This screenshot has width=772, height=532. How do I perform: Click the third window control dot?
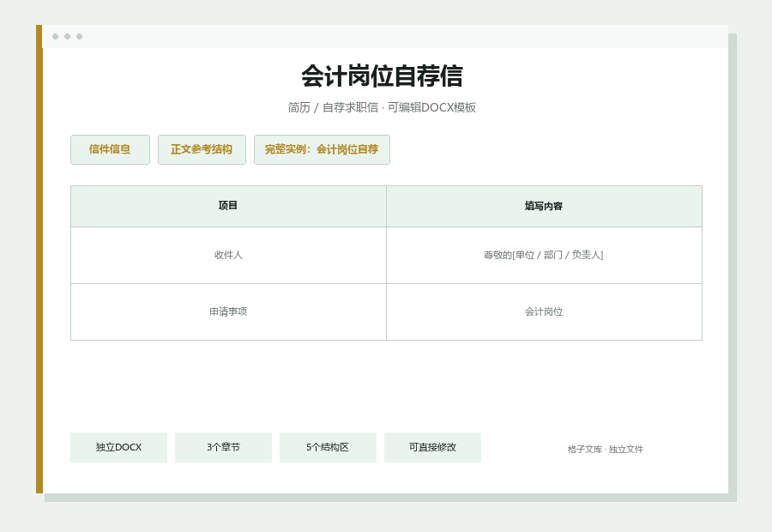coord(79,36)
